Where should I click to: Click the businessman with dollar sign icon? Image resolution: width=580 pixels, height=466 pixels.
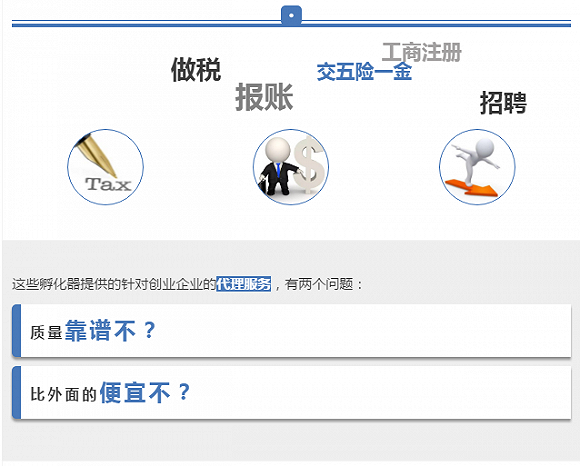(291, 167)
